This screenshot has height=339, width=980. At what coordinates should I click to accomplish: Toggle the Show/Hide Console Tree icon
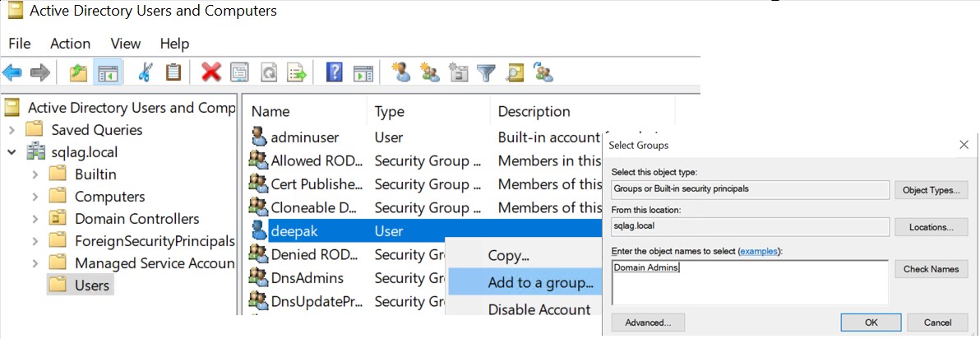pyautogui.click(x=107, y=72)
